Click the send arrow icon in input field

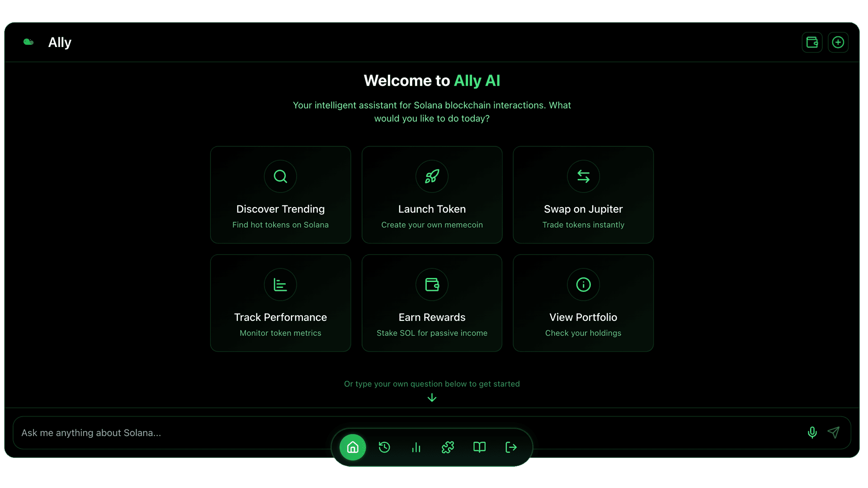(834, 432)
